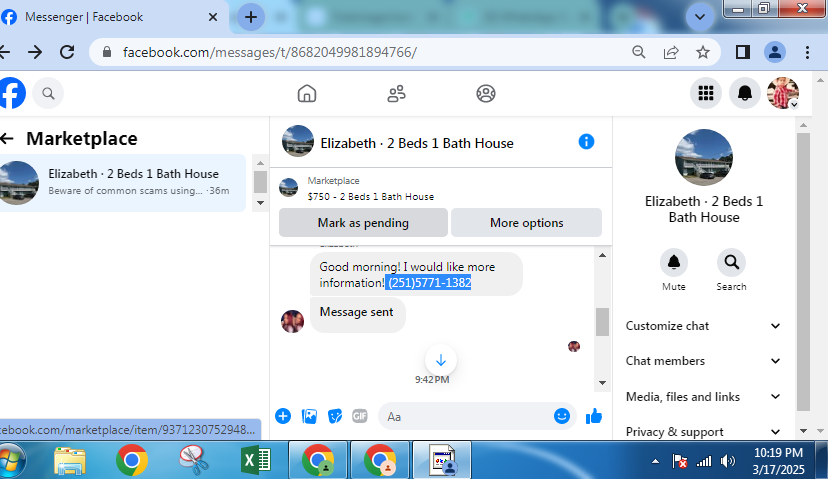Click the conversation list scroll down arrow
Screen dimensions: 828x479
[260, 203]
